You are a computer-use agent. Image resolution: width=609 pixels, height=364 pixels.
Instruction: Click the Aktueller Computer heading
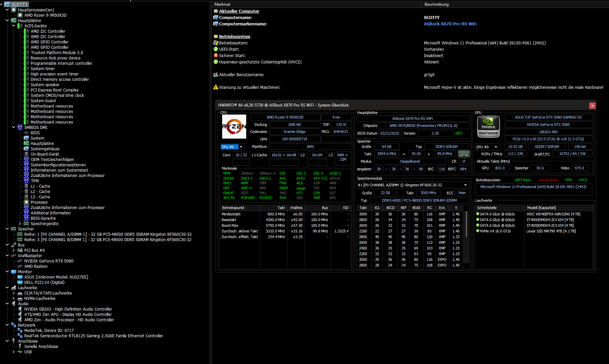click(239, 11)
